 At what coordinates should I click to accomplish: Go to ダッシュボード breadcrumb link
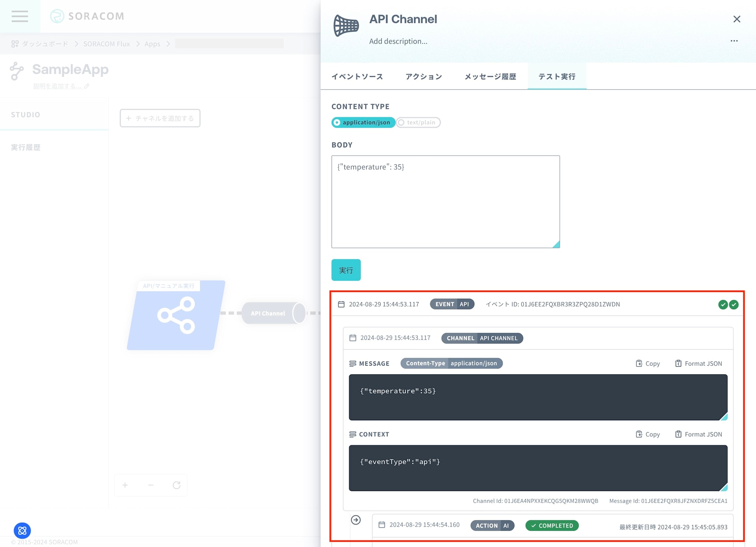coord(45,44)
